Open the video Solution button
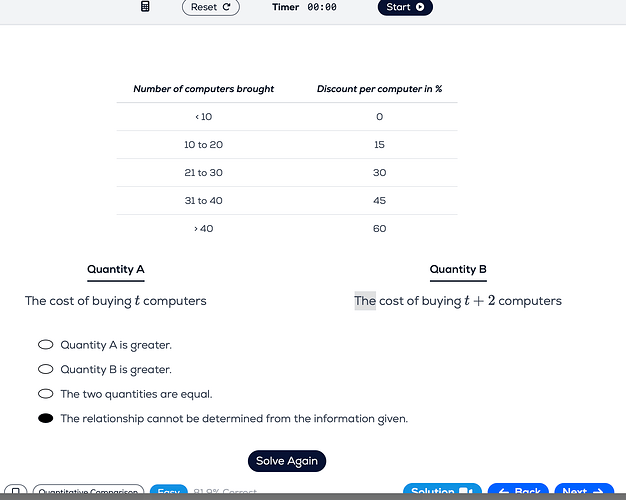626x500 pixels. click(442, 490)
